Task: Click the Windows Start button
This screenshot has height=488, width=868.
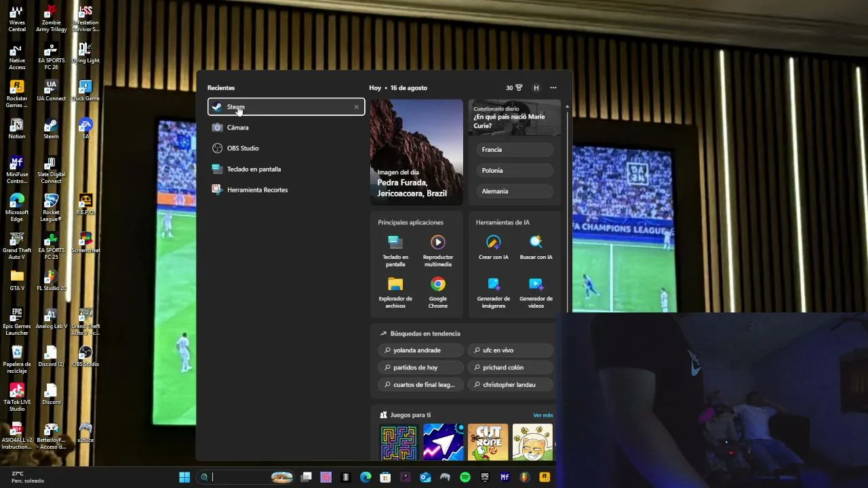Action: click(x=184, y=477)
